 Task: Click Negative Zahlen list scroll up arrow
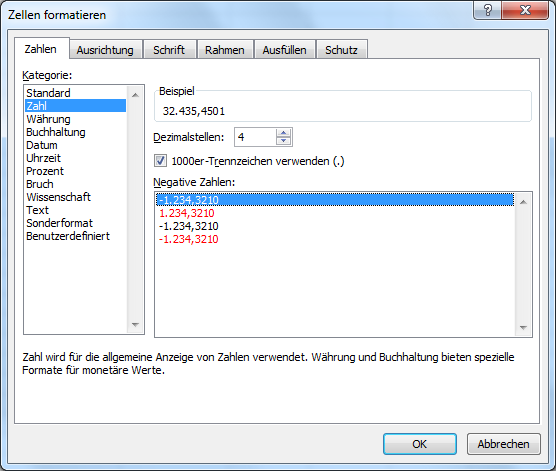523,202
